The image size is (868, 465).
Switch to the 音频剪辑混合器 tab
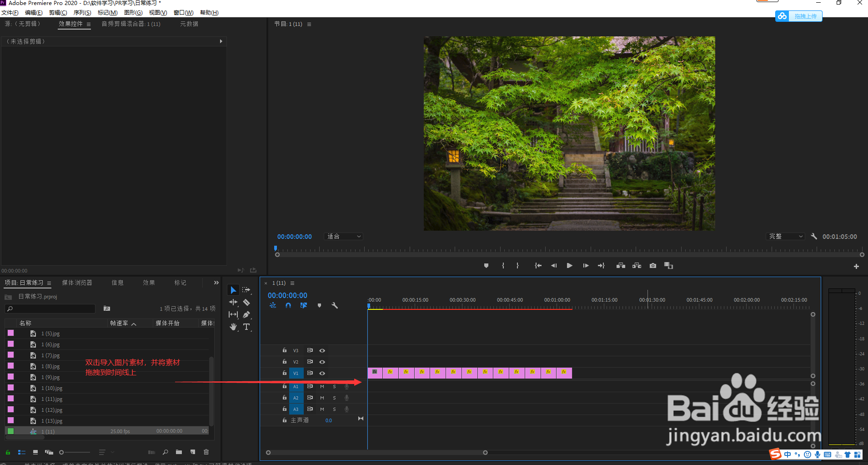tap(131, 24)
